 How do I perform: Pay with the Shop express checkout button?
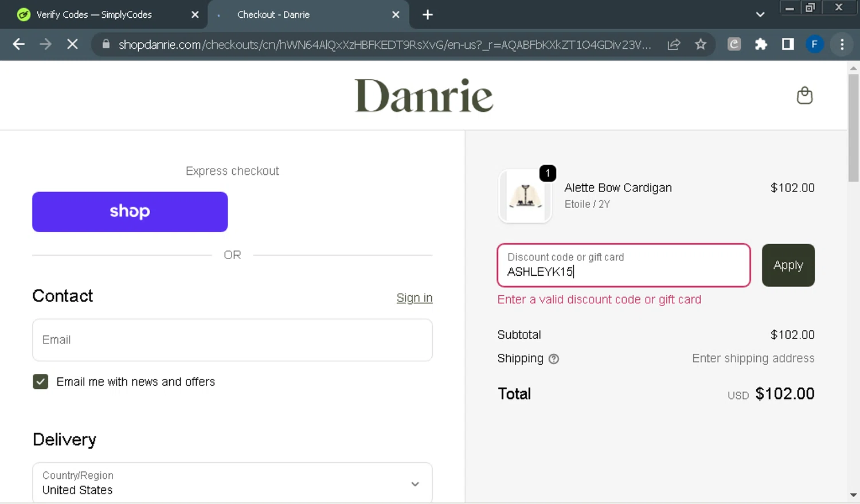(130, 212)
